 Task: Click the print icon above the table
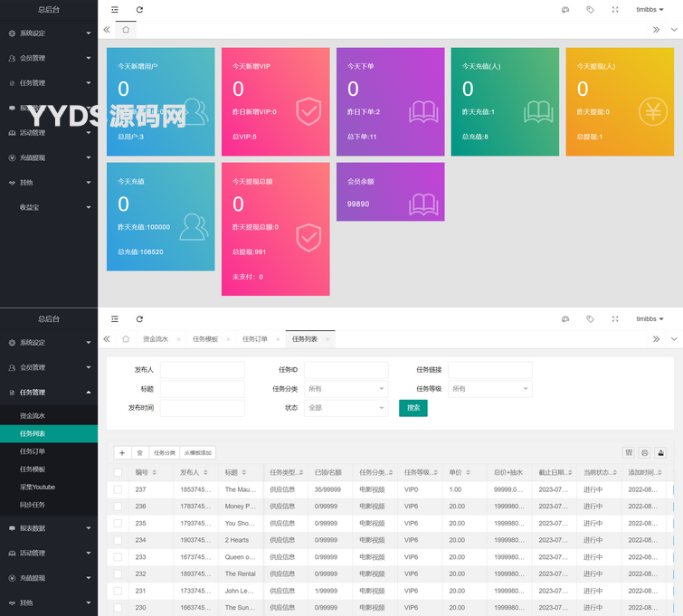(645, 452)
